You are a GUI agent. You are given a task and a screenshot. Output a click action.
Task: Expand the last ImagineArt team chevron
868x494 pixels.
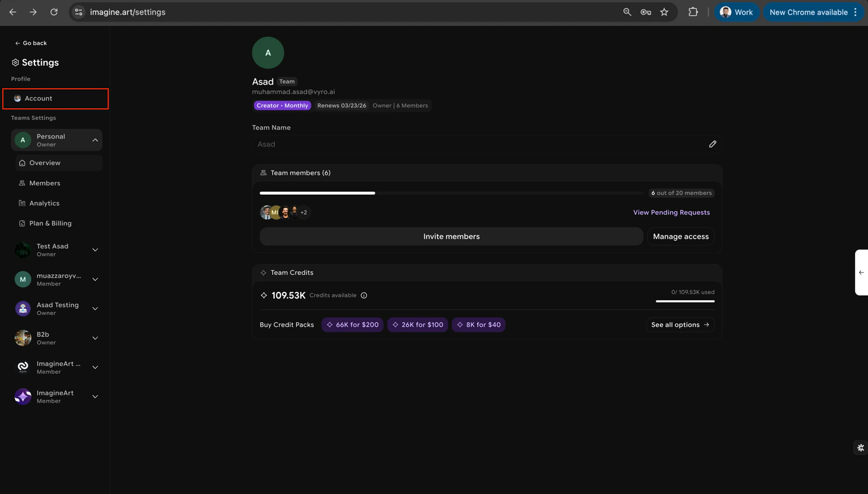pyautogui.click(x=95, y=397)
